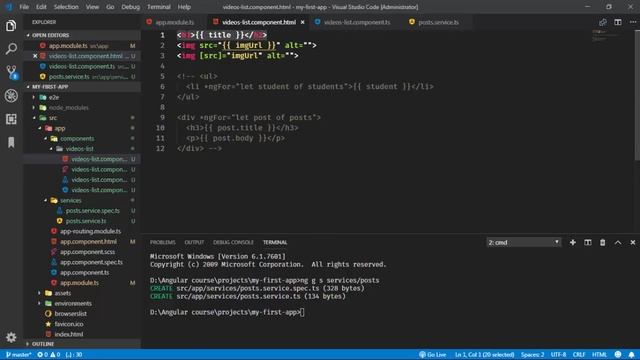Close the videos-list.component.html tab
Screen dimensions: 640x360
(x=302, y=22)
